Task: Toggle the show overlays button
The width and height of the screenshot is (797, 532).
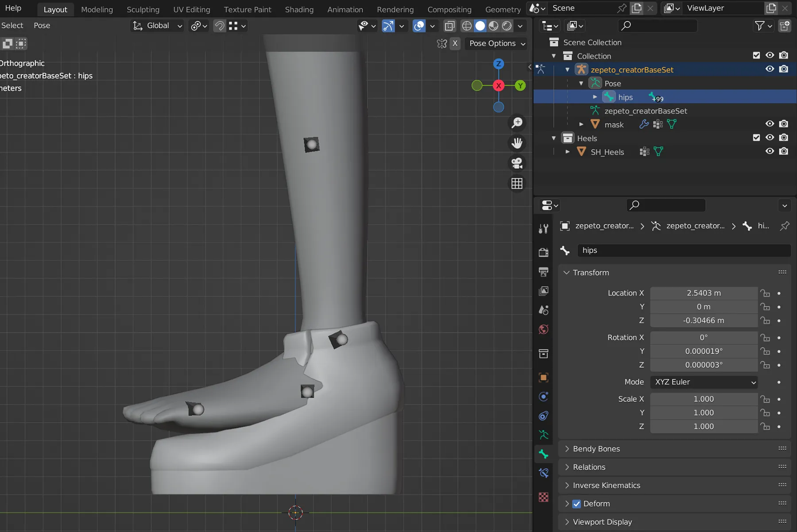Action: 419,26
